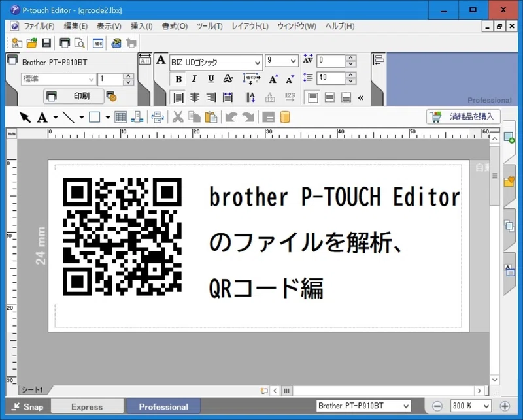Expand the Text tool options arrow
Screen dimensions: 523x420
[x=56, y=118]
